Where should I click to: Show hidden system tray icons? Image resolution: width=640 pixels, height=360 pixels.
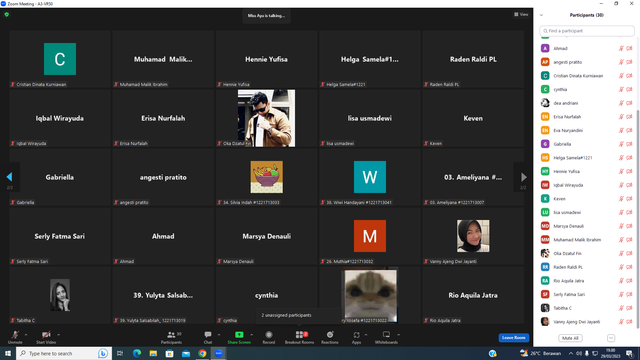[571, 353]
